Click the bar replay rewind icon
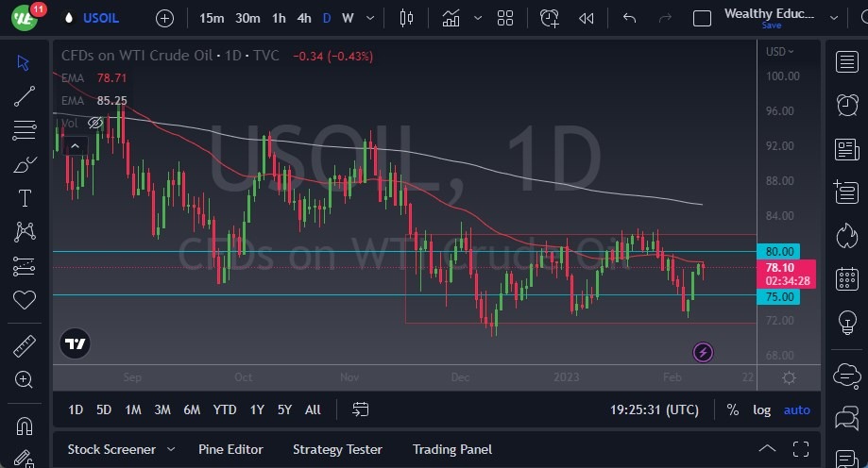This screenshot has width=868, height=468. 587,18
